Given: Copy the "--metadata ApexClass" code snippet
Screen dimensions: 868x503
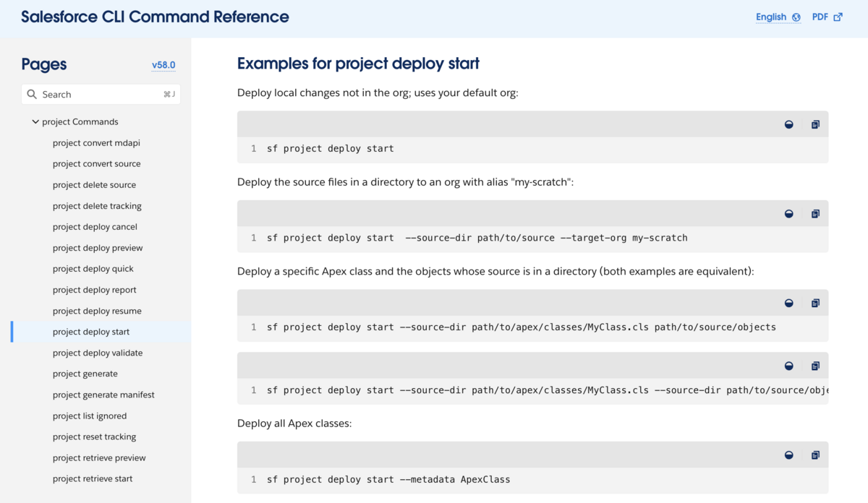Looking at the screenshot, I should click(x=815, y=455).
